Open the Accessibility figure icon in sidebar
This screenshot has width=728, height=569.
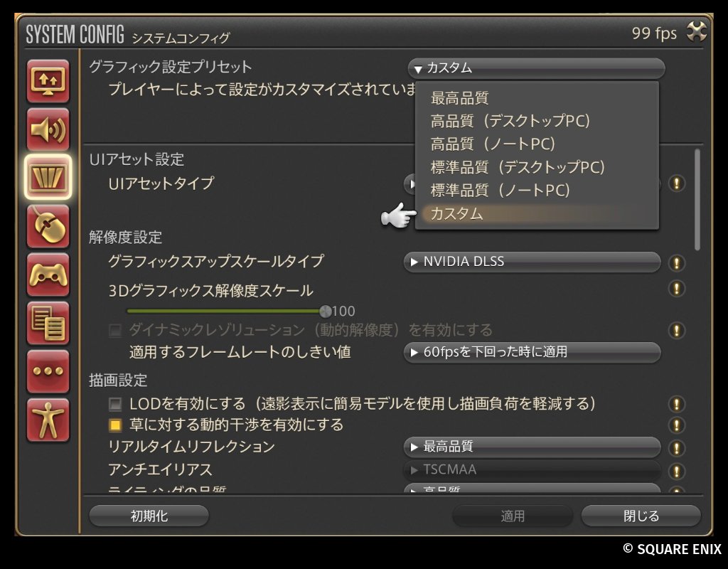point(48,420)
